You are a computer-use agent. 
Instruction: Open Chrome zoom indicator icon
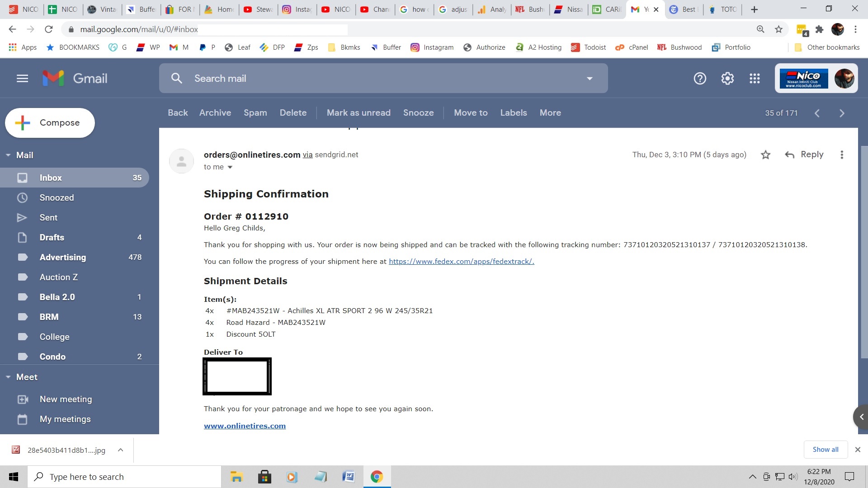coord(760,29)
